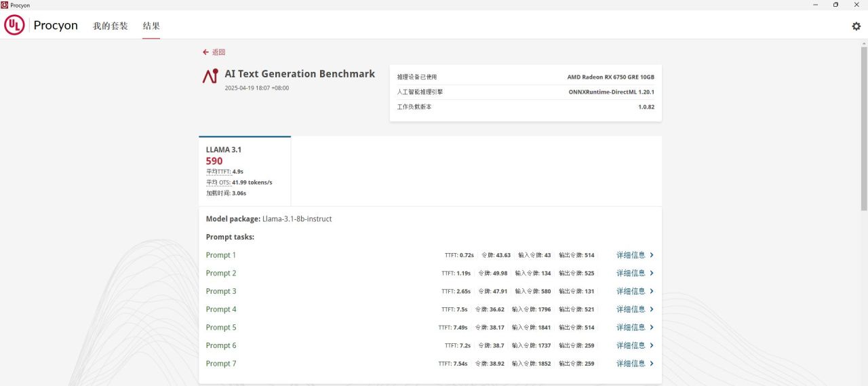The image size is (868, 386).
Task: Click the Prompt 7 task name
Action: pyautogui.click(x=221, y=364)
